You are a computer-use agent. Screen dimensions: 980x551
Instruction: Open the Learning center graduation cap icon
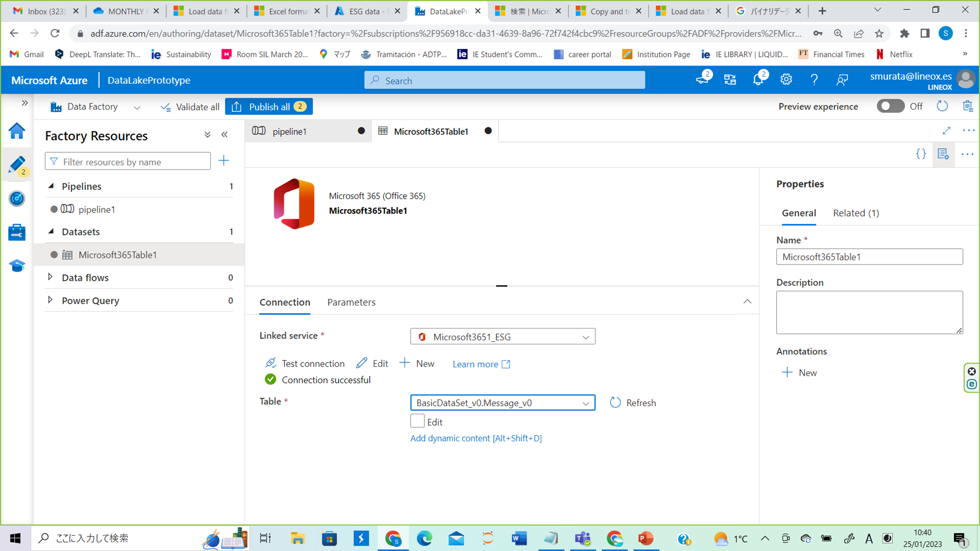pos(17,265)
